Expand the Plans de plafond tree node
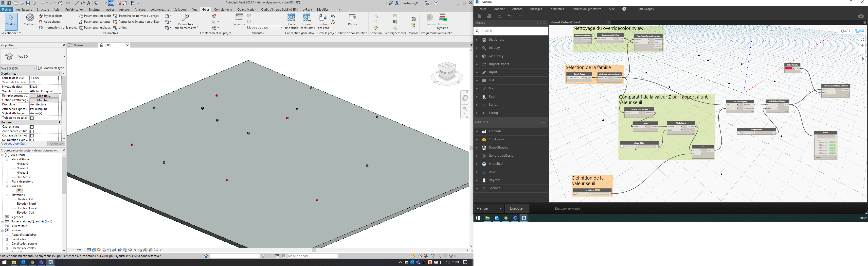 (7, 182)
